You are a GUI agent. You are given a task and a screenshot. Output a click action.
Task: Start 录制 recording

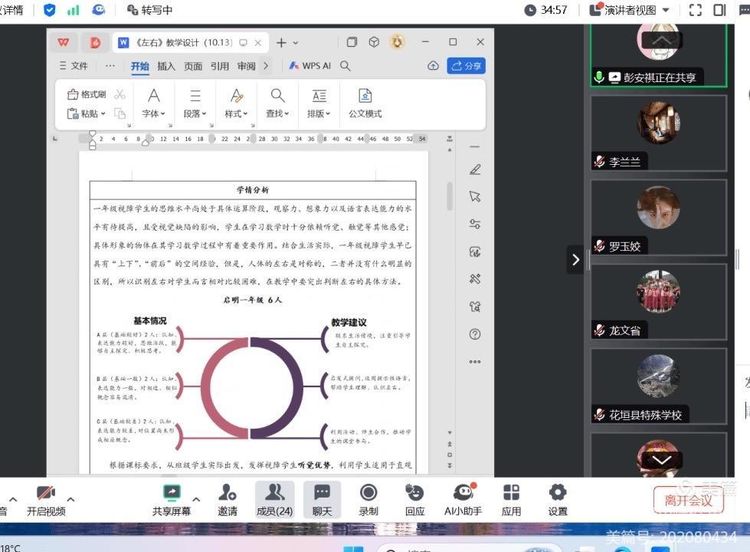368,500
